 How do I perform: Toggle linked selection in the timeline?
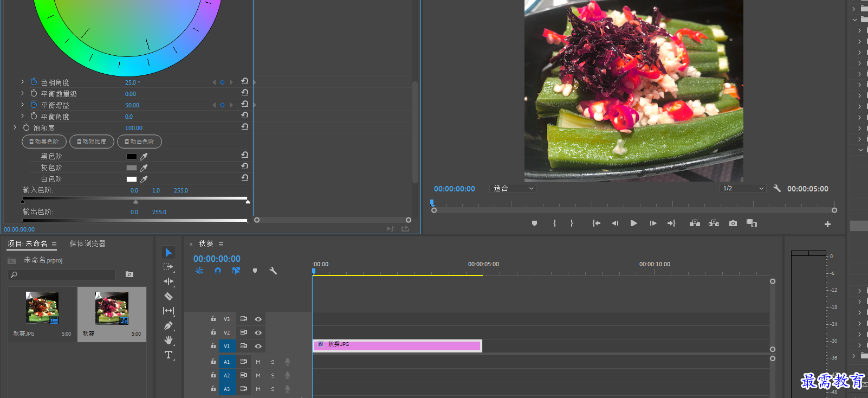pos(236,271)
